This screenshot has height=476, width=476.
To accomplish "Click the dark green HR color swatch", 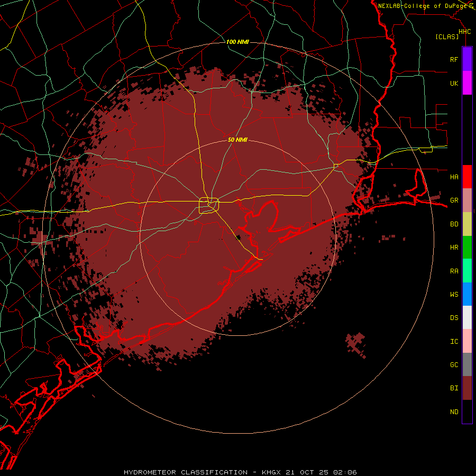I will tap(467, 248).
